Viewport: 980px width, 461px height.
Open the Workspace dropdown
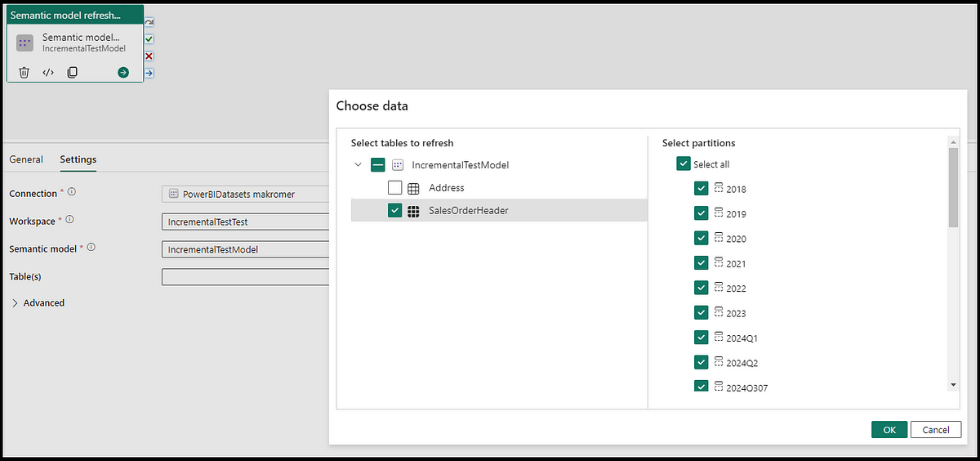point(245,222)
